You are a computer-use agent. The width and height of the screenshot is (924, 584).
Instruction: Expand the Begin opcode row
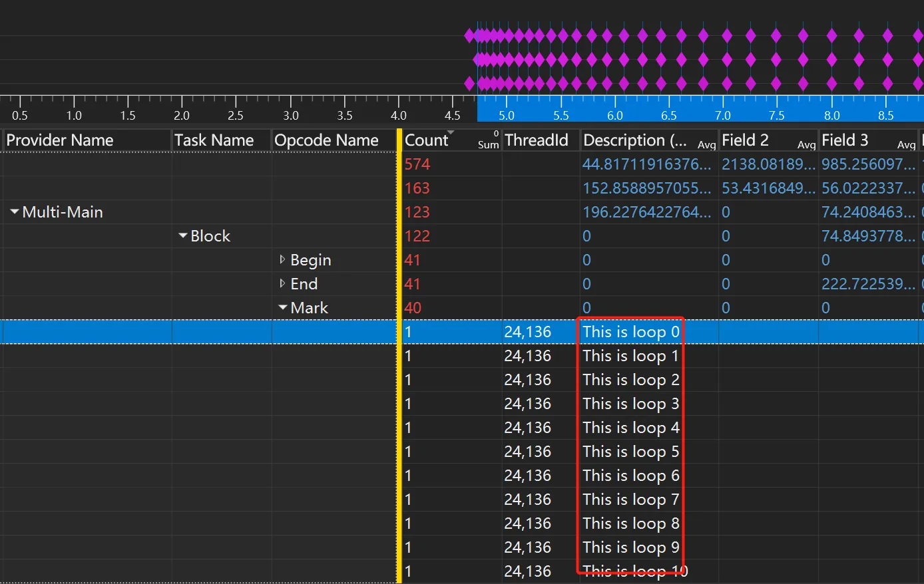point(282,259)
